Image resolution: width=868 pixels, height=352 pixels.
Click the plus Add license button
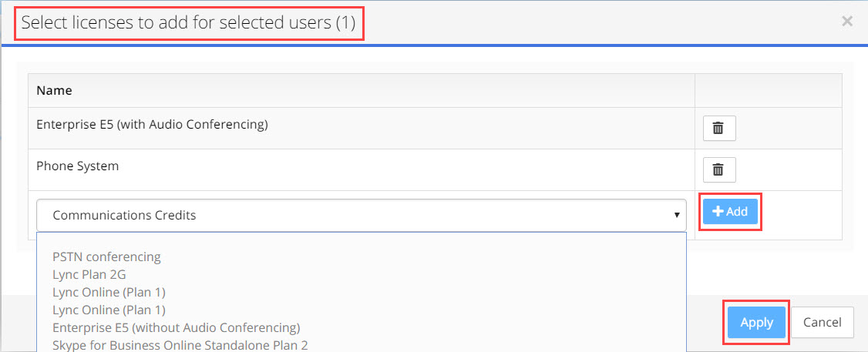[730, 211]
